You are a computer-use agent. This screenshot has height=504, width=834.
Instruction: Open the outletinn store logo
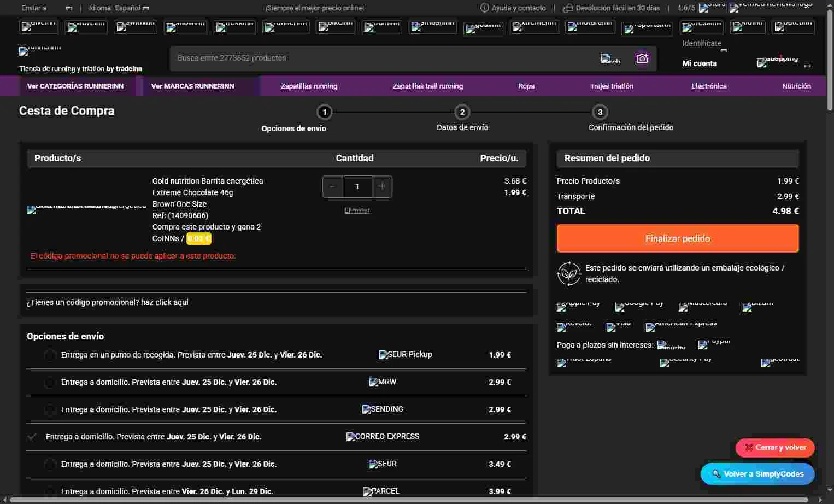792,27
